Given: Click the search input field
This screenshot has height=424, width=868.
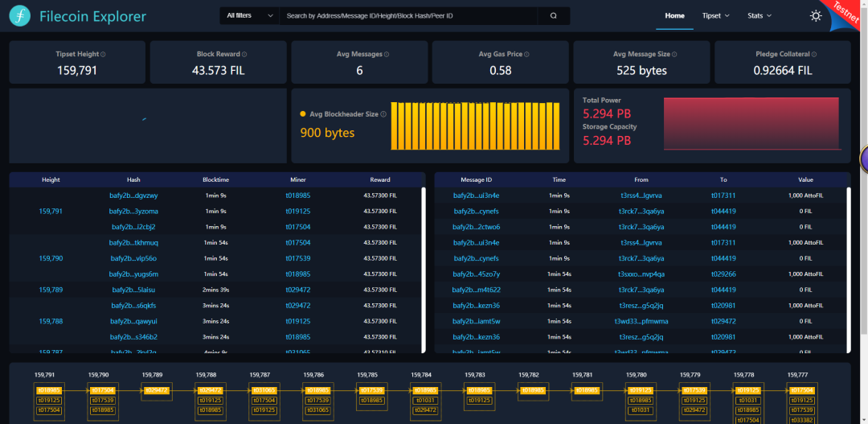Looking at the screenshot, I should [408, 16].
